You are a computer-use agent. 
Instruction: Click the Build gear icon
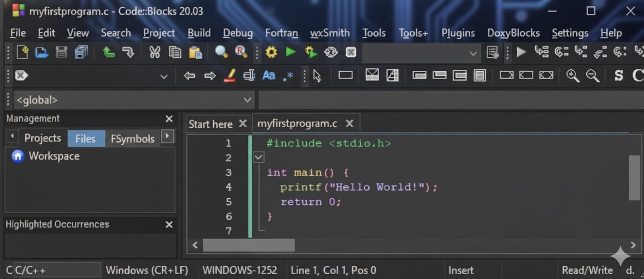[271, 52]
